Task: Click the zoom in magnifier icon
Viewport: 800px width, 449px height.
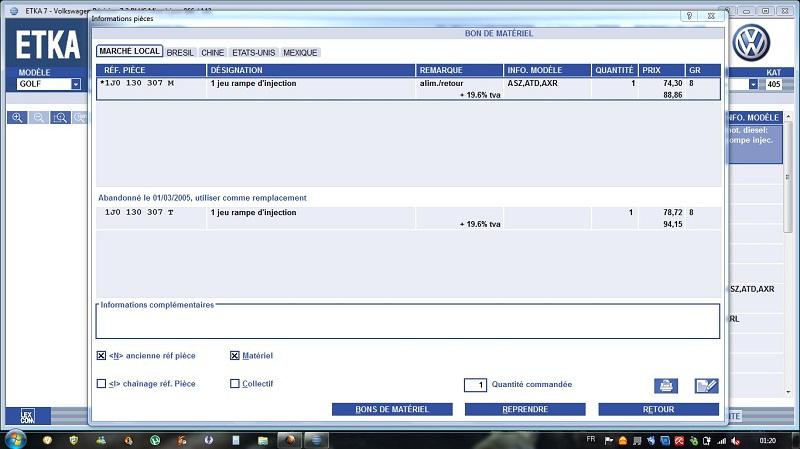Action: 17,118
